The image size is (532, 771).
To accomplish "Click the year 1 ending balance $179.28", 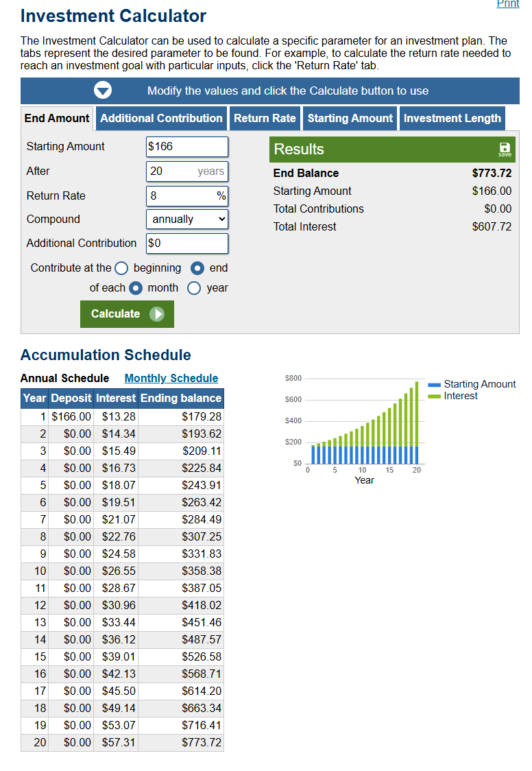I will coord(202,417).
